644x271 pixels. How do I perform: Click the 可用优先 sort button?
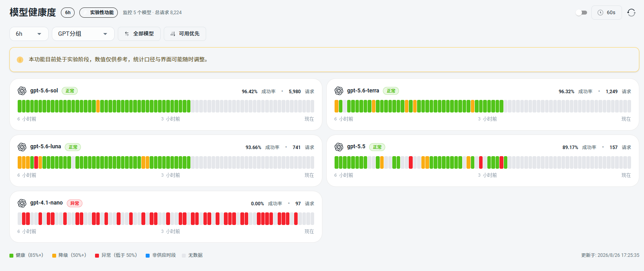pos(185,34)
